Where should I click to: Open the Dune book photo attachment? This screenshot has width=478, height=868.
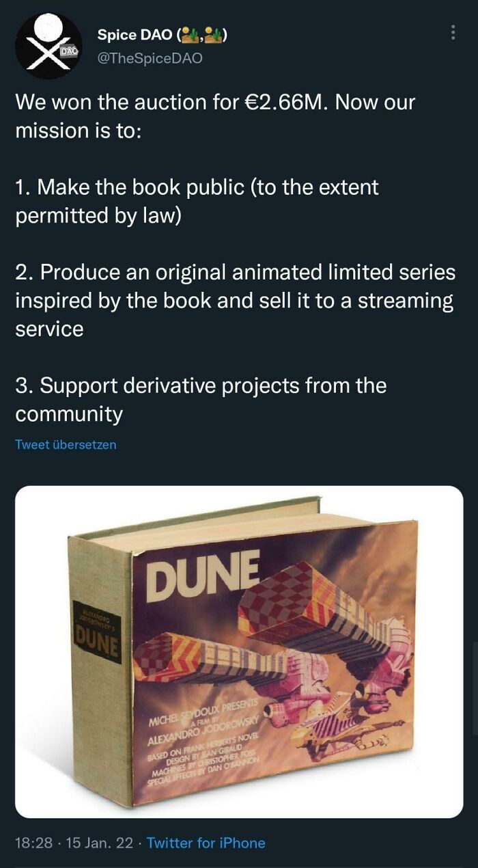[239, 651]
